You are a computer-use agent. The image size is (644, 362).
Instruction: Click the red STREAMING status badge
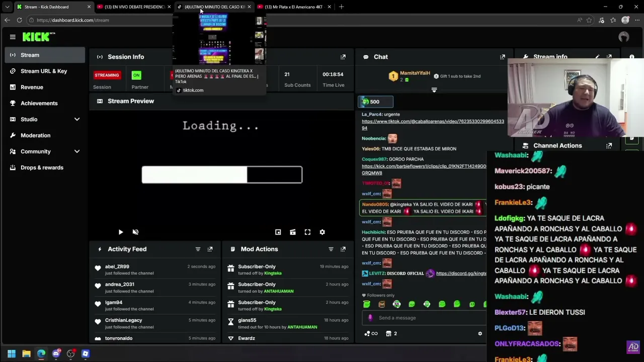[107, 75]
